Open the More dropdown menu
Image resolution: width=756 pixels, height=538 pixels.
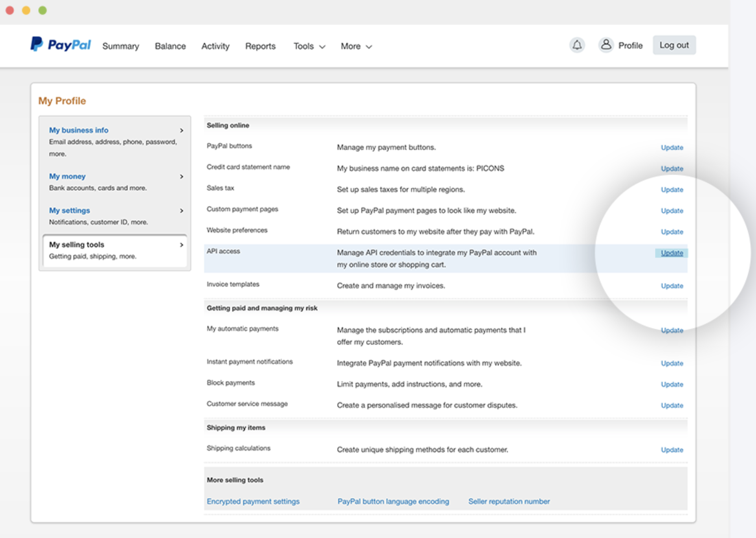coord(356,46)
